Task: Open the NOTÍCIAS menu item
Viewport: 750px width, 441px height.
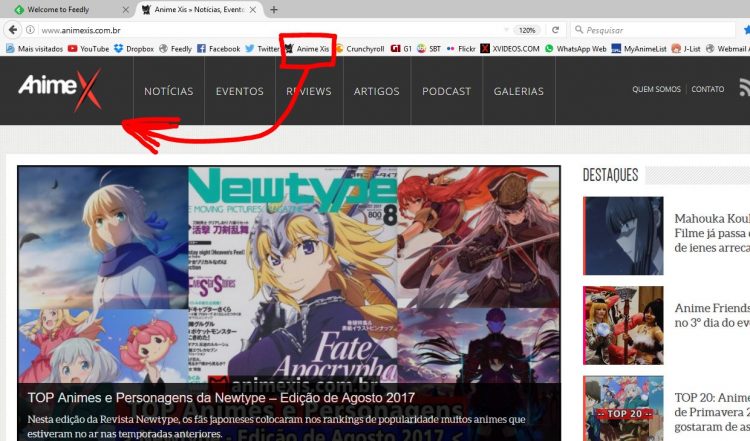Action: coord(168,92)
